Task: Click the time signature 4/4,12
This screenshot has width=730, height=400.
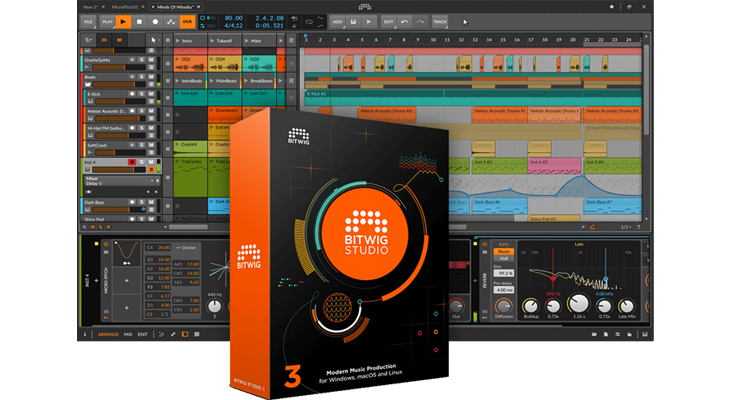Action: coord(234,26)
